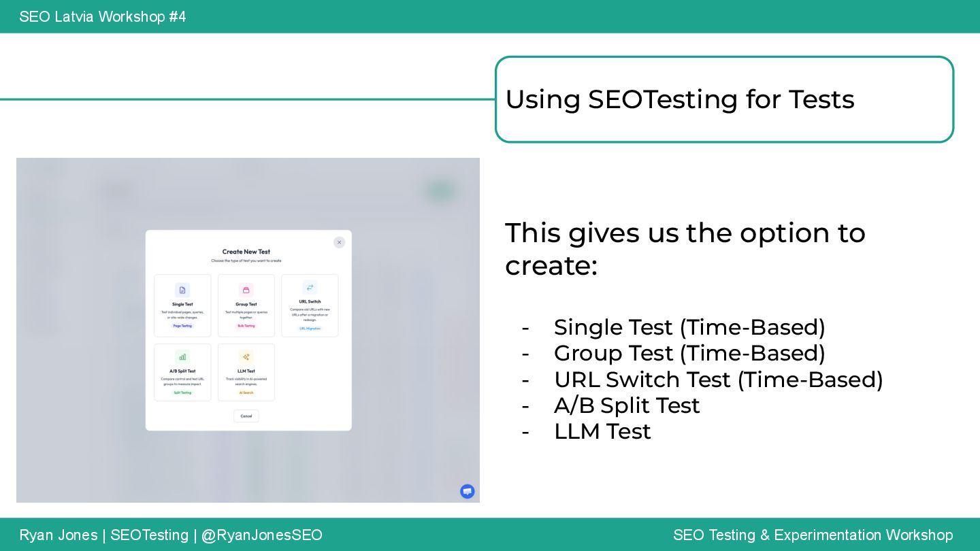Click the 'Single Test' card title

182,305
